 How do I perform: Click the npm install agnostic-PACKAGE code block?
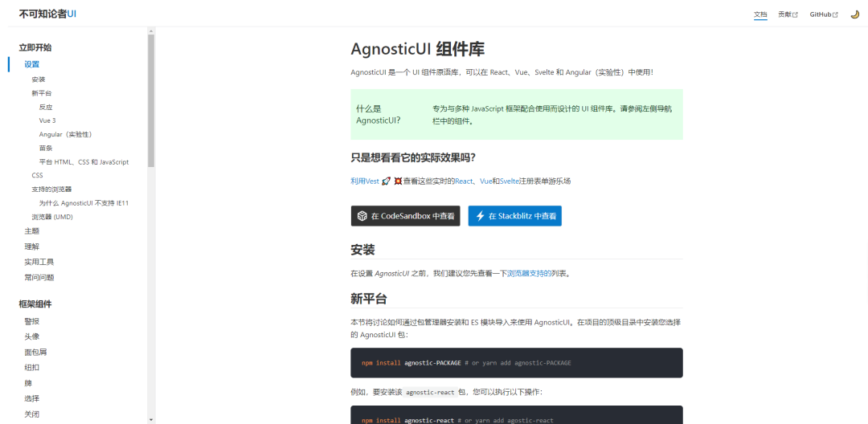(517, 363)
